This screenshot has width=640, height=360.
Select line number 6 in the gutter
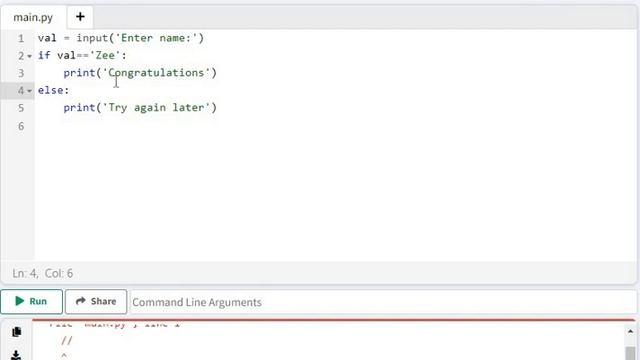click(x=21, y=127)
